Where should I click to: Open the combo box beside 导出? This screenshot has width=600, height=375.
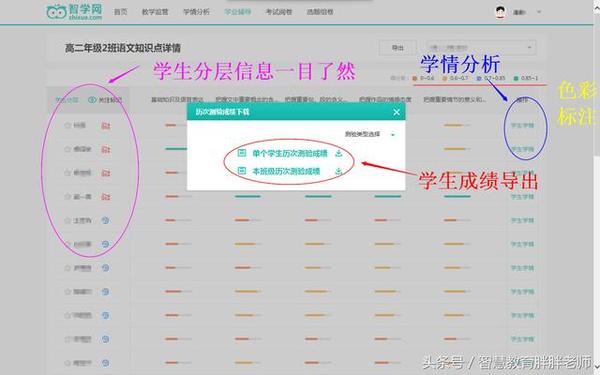pos(481,48)
